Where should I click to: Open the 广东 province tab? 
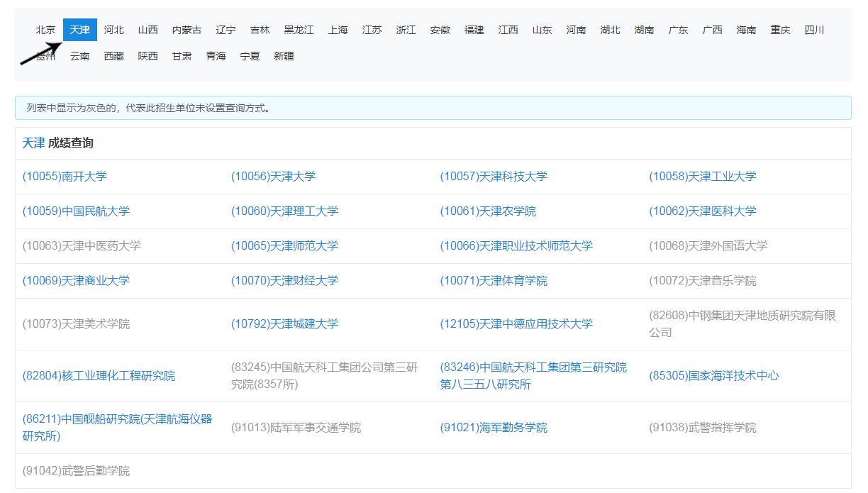coord(678,30)
